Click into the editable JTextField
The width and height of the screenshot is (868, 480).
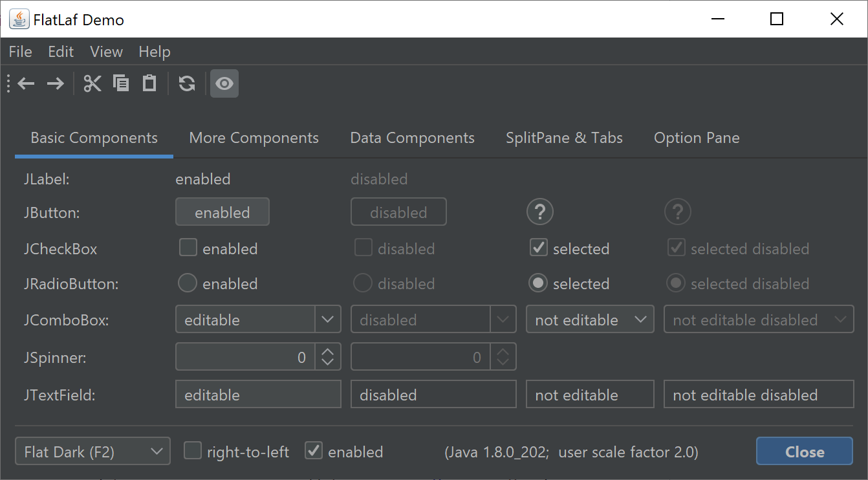point(257,395)
